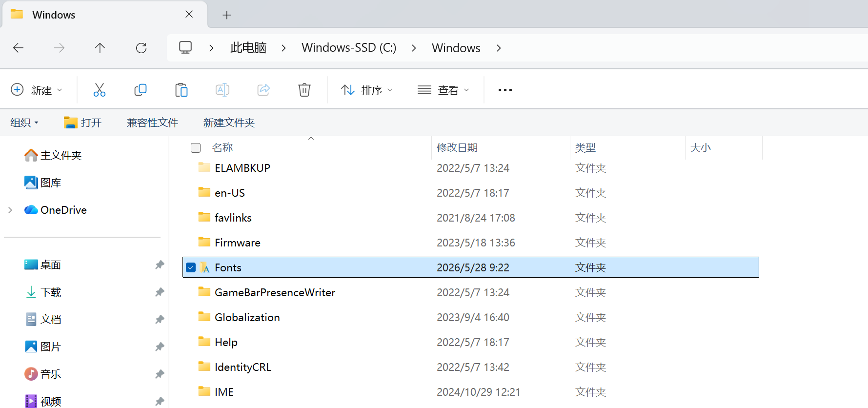
Task: Select the IdentityCRL folder
Action: [x=471, y=367]
